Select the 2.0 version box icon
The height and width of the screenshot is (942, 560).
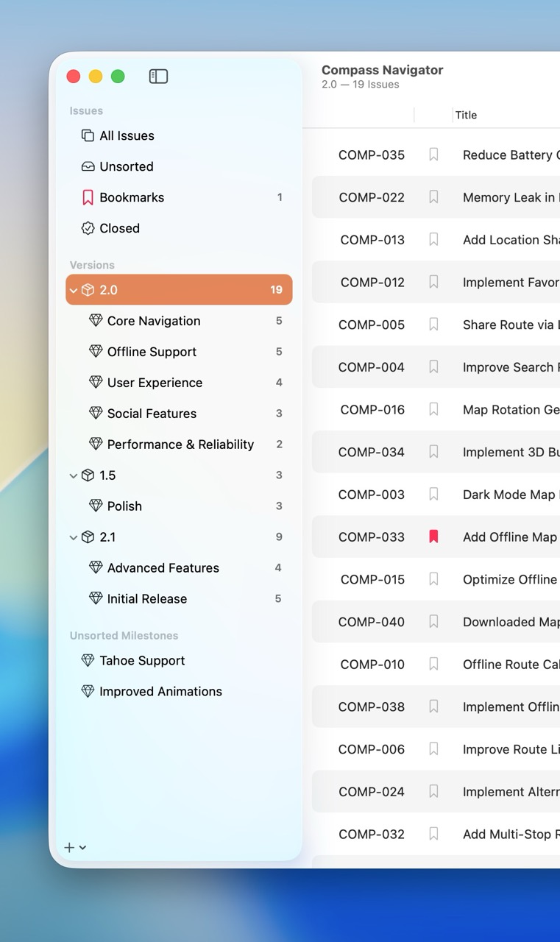(x=88, y=290)
